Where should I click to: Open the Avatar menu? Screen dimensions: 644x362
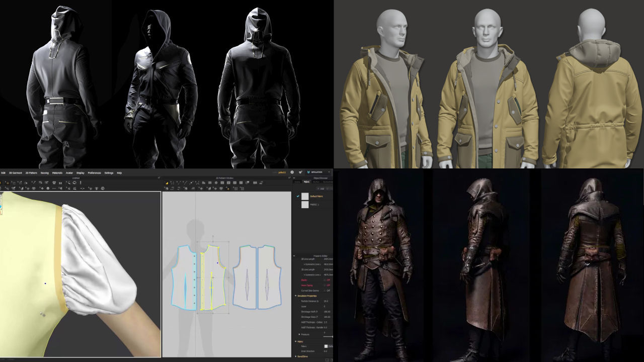69,173
